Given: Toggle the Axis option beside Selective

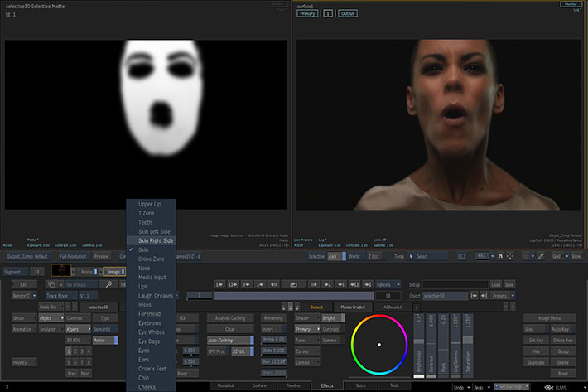Looking at the screenshot, I should tap(337, 257).
